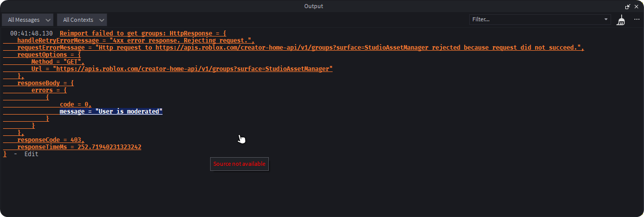Click the requestErrorMessage log line
Screen dimensions: 644x217
[x=301, y=47]
